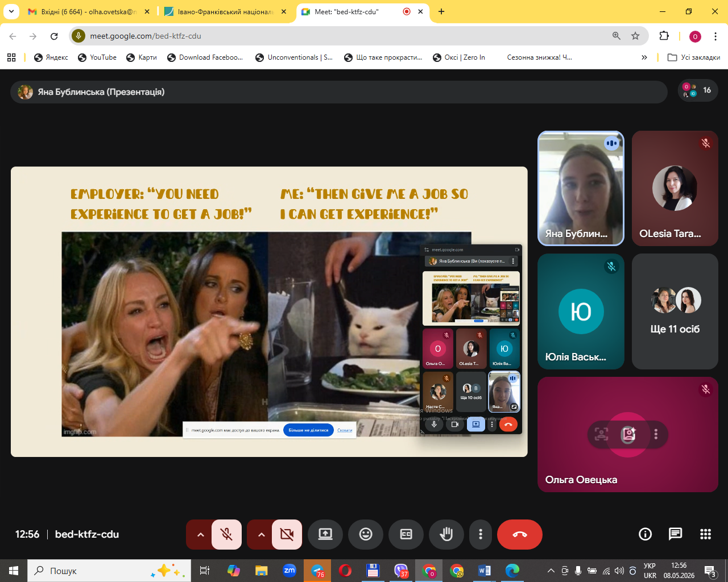Screen dimensions: 728x582
Task: Click the microphone permission icon in address bar
Action: tap(78, 36)
